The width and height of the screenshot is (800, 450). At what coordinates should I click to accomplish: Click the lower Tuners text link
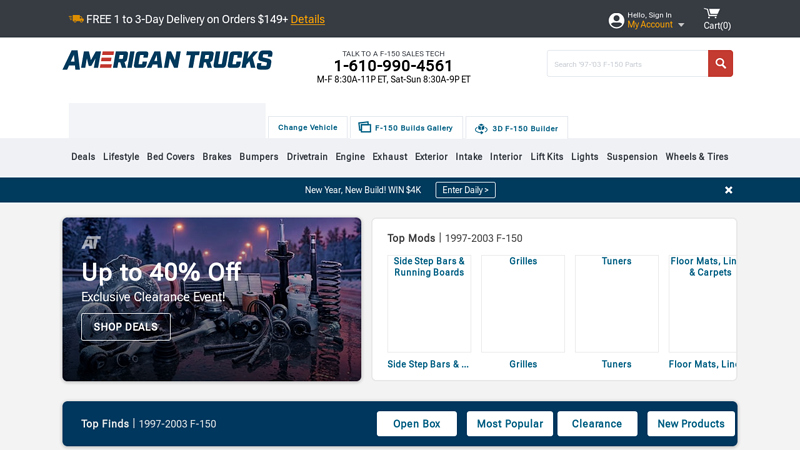click(616, 364)
